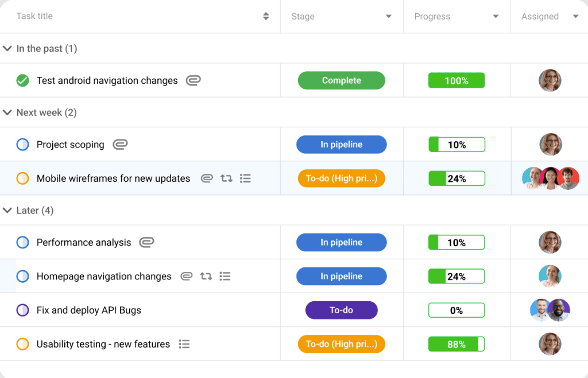This screenshot has height=378, width=588.
Task: Open task Project scoping
Action: pos(71,145)
